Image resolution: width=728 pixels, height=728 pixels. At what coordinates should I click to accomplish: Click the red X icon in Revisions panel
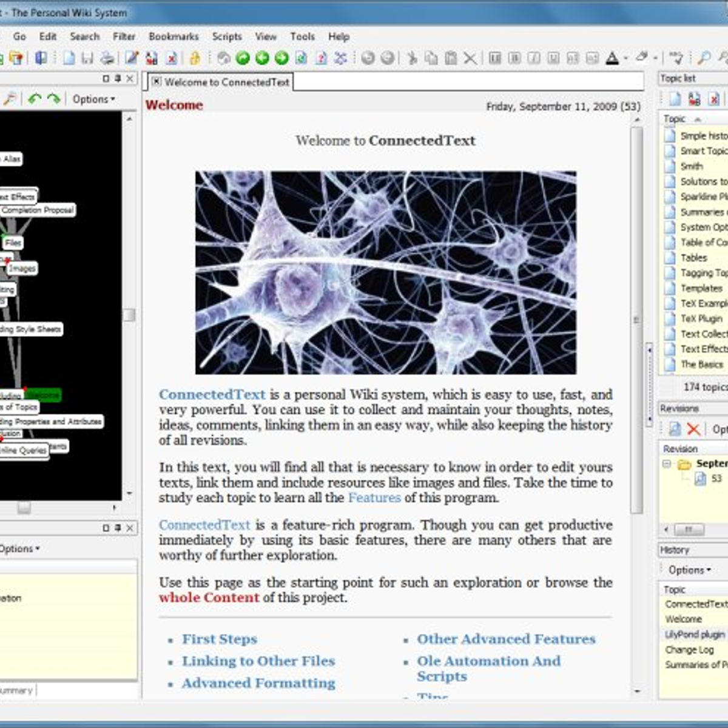[693, 429]
